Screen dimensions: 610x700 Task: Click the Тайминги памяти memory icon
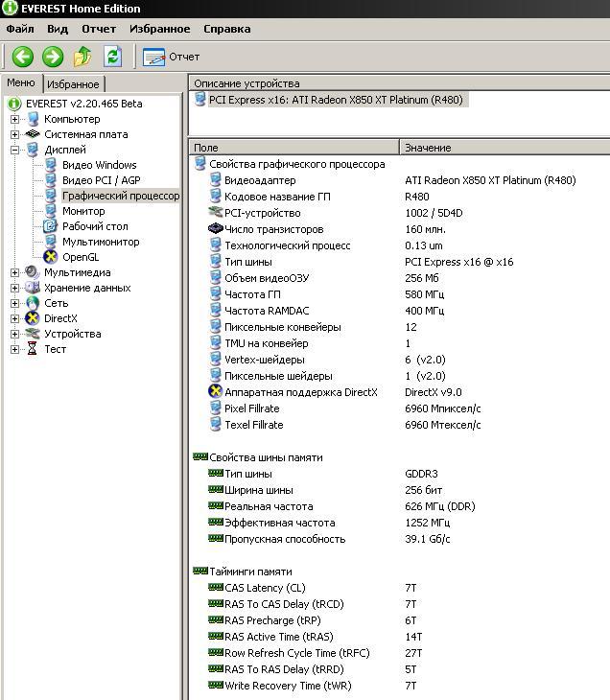200,571
